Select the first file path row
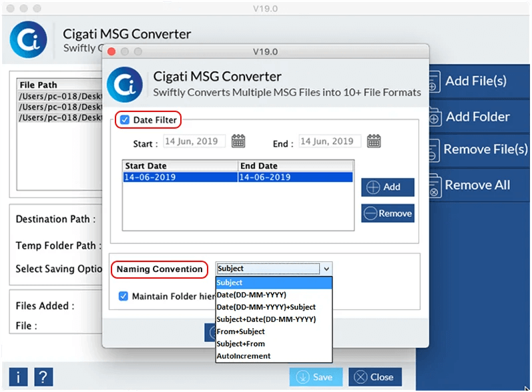The height and width of the screenshot is (392, 532). pyautogui.click(x=60, y=96)
